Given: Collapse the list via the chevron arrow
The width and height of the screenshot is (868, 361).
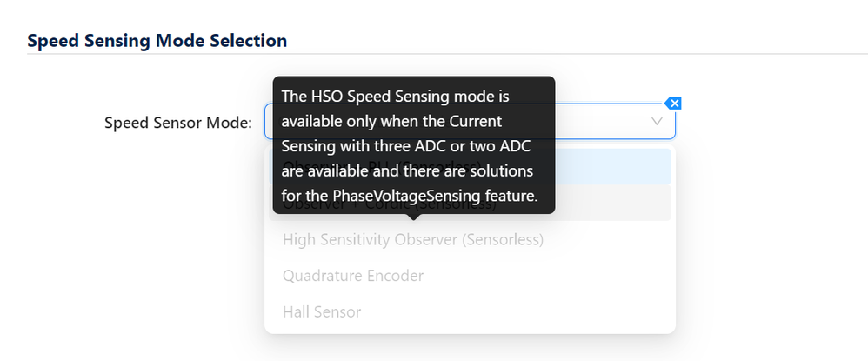Looking at the screenshot, I should (657, 121).
